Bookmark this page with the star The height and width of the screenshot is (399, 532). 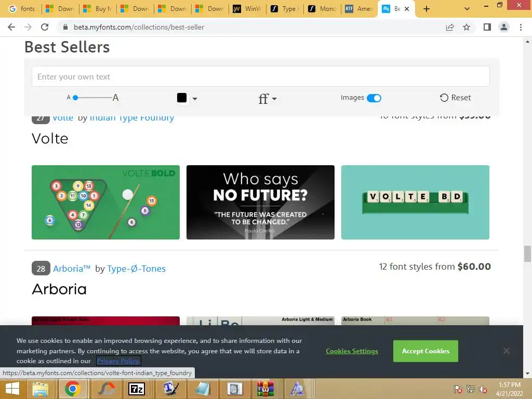467,27
